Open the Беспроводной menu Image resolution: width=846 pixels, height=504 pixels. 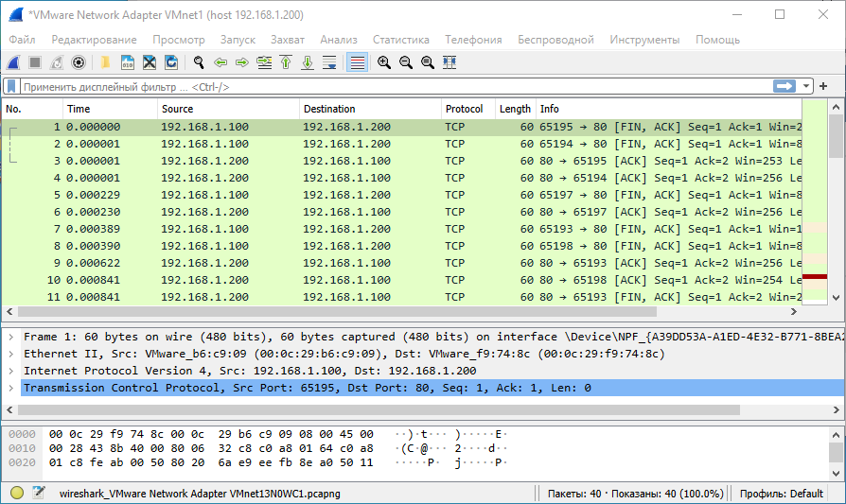click(x=555, y=40)
